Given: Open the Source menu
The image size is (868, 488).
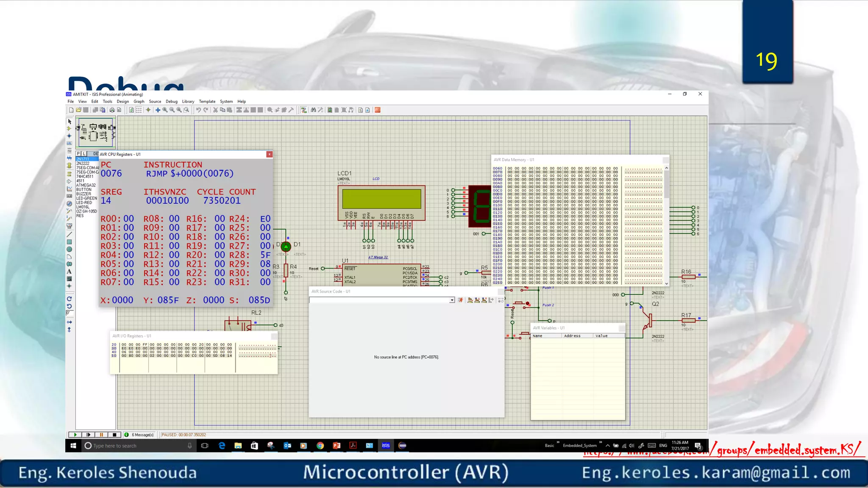Looking at the screenshot, I should [155, 102].
